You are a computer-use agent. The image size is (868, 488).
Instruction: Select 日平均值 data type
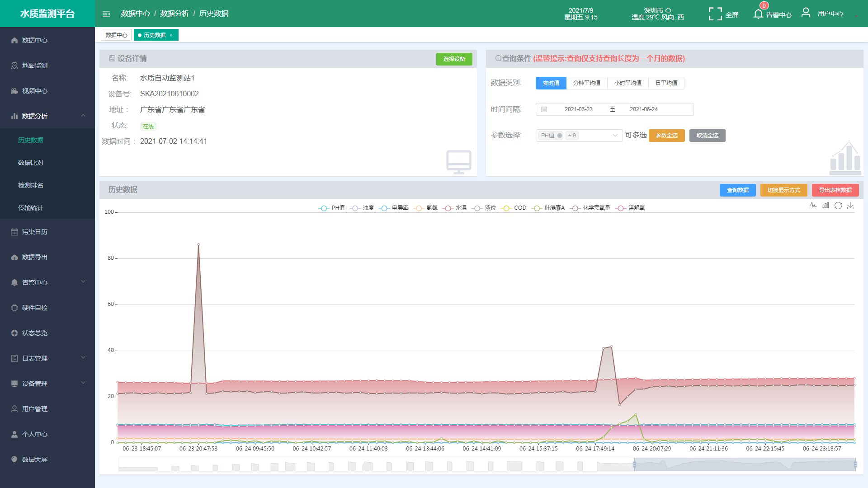pos(666,83)
